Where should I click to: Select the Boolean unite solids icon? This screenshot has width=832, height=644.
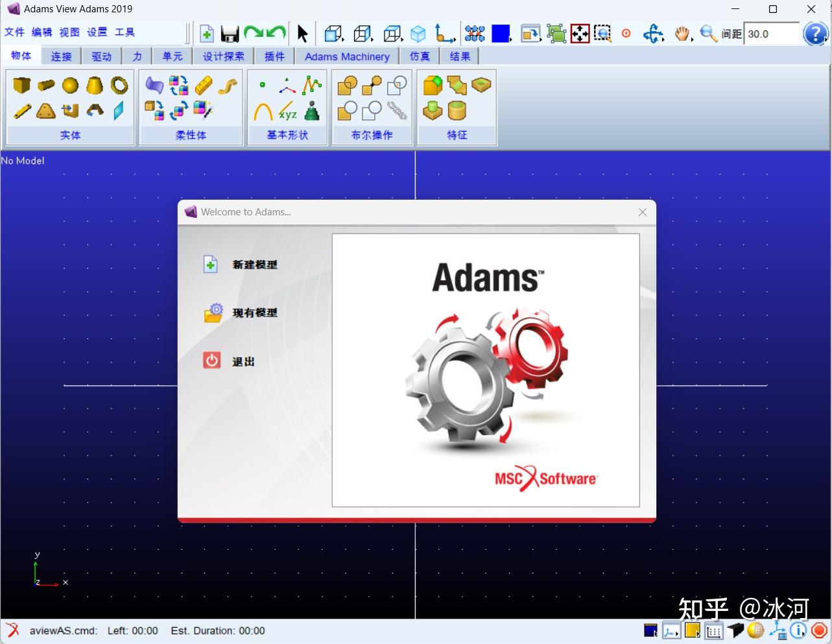[x=348, y=85]
